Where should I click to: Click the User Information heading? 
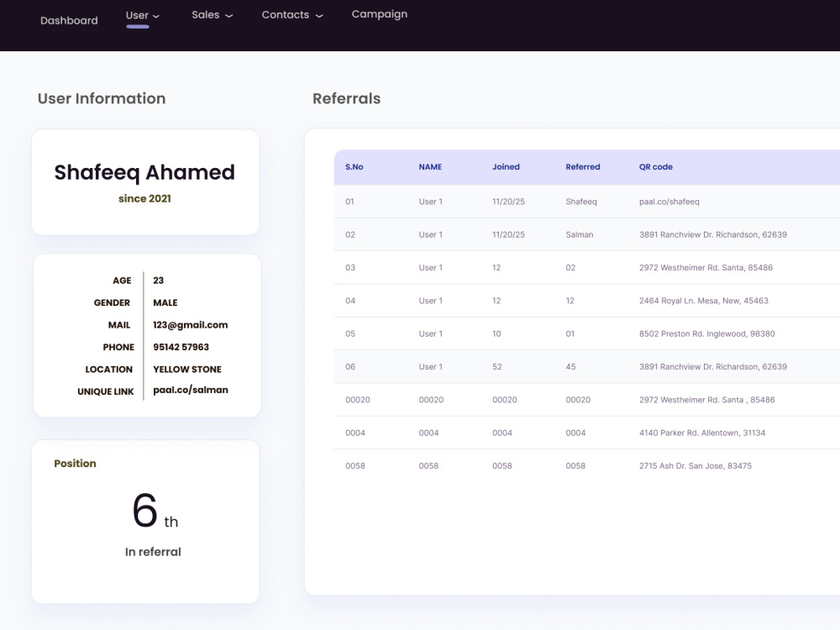pos(102,98)
